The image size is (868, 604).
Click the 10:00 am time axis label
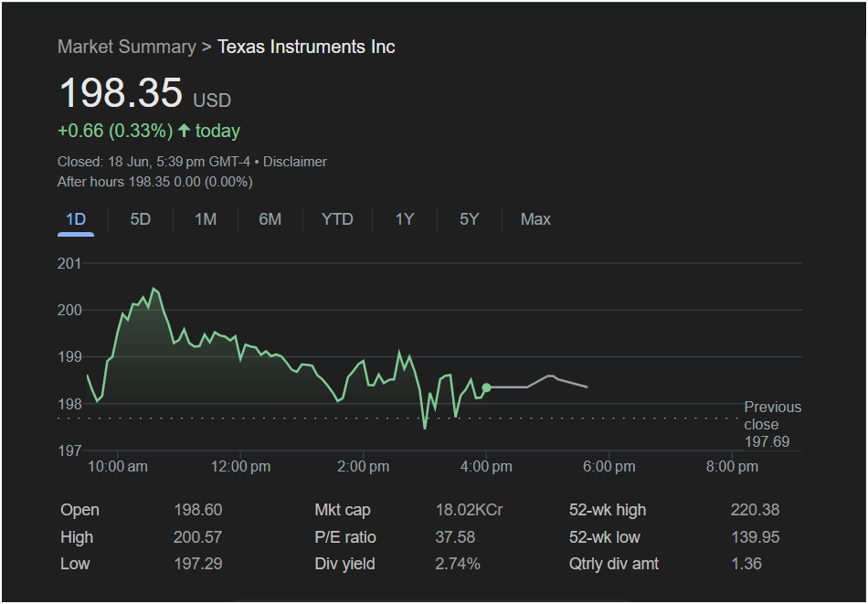tap(118, 467)
